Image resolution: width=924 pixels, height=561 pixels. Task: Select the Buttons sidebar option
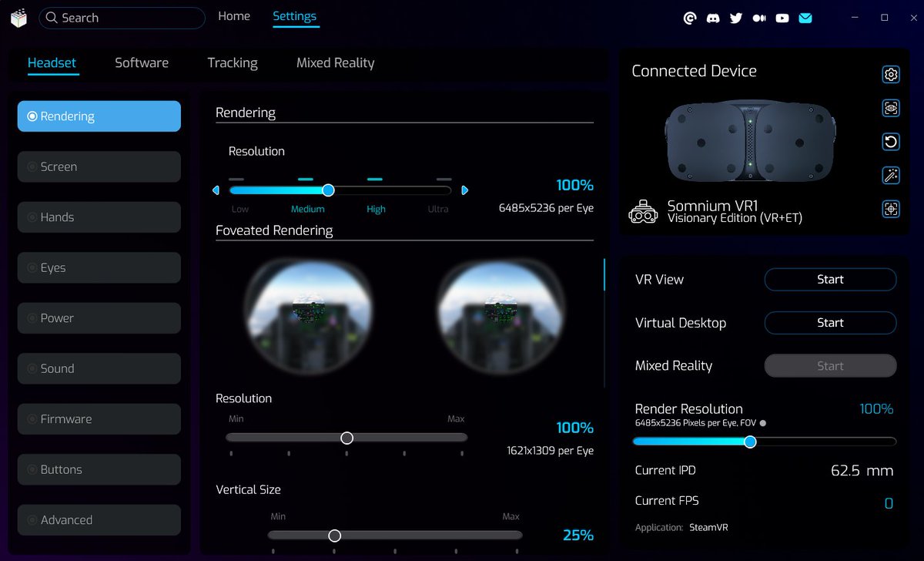99,469
